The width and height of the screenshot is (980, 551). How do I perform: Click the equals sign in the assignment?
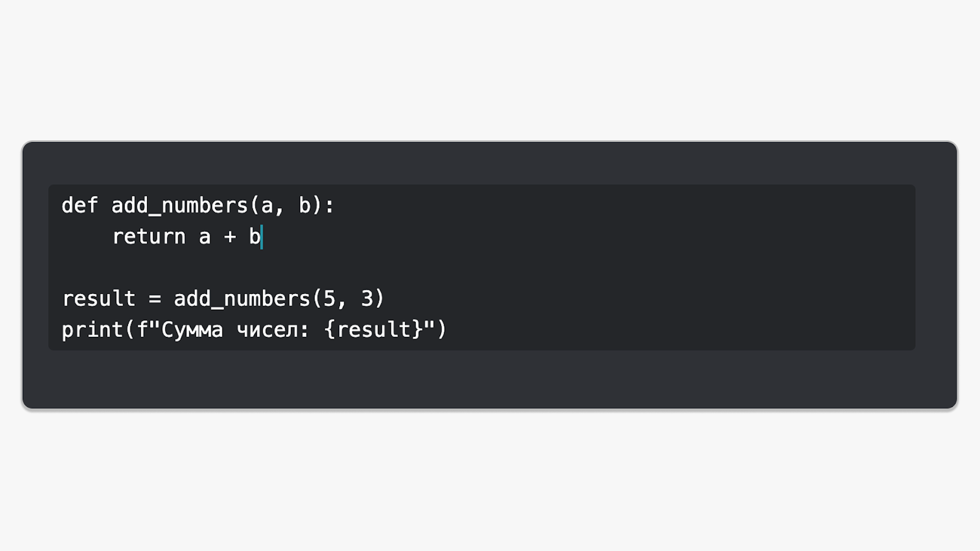point(155,299)
